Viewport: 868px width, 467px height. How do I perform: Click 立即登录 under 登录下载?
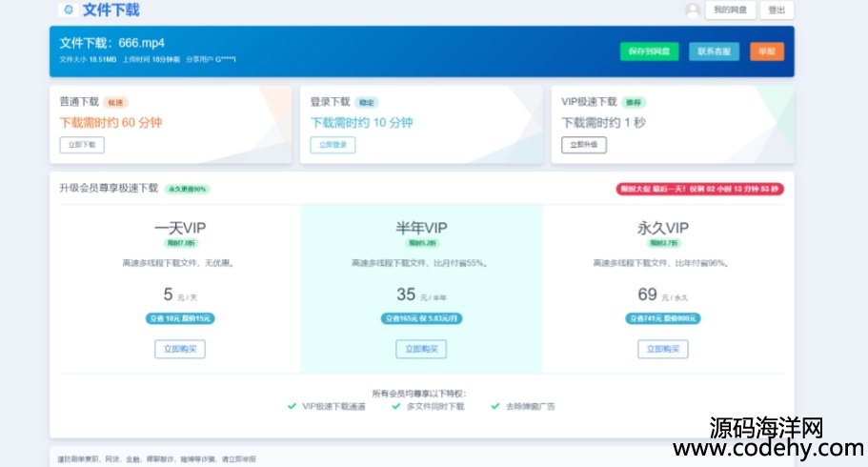pos(333,145)
